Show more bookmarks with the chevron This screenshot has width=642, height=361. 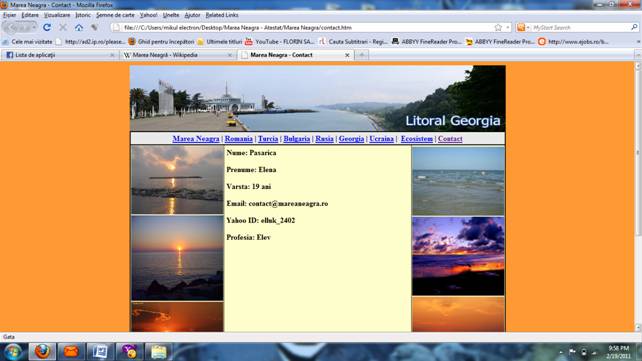(x=638, y=41)
